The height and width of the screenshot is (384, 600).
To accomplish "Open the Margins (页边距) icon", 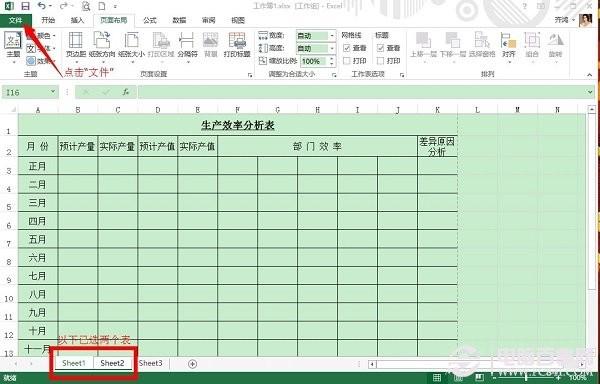I will coord(75,45).
